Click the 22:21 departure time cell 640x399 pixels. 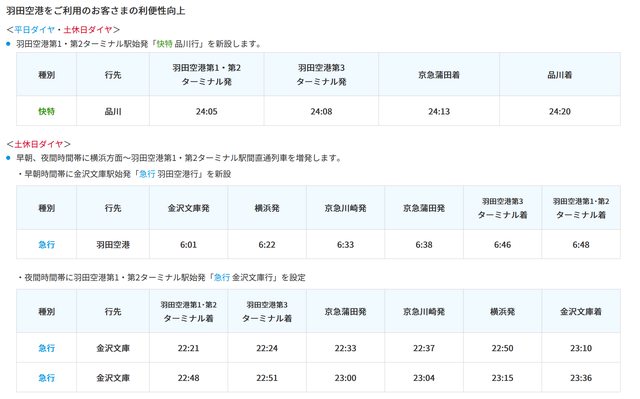pyautogui.click(x=189, y=348)
